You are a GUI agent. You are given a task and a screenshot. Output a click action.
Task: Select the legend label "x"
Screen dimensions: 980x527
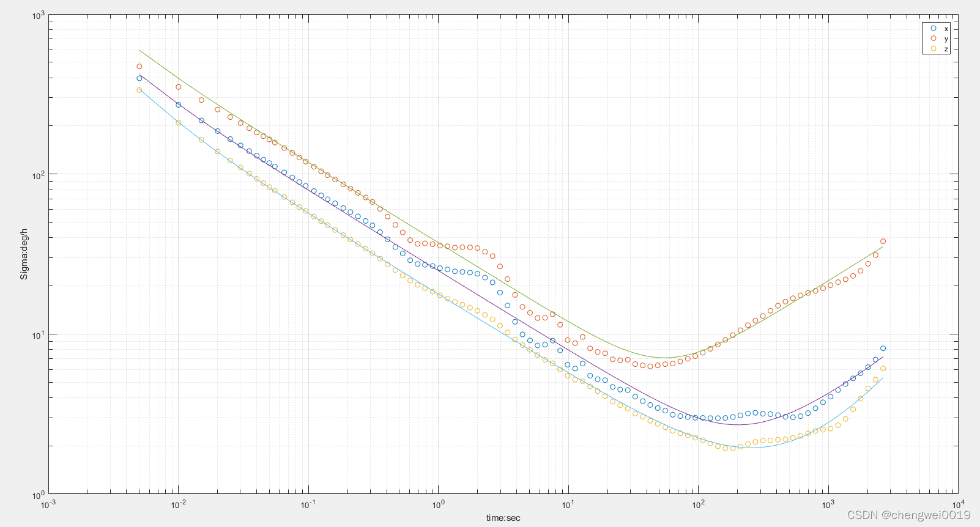946,29
